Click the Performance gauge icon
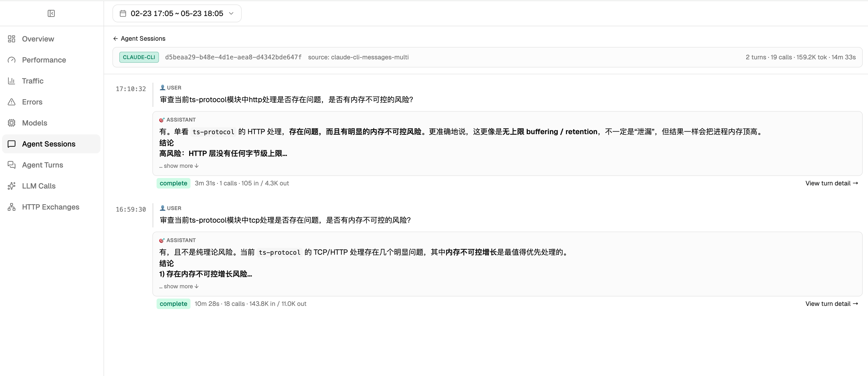The width and height of the screenshot is (868, 376). (x=12, y=60)
